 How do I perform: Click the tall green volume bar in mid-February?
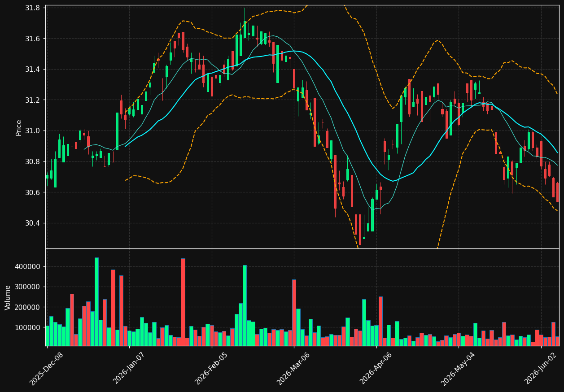[x=245, y=305]
